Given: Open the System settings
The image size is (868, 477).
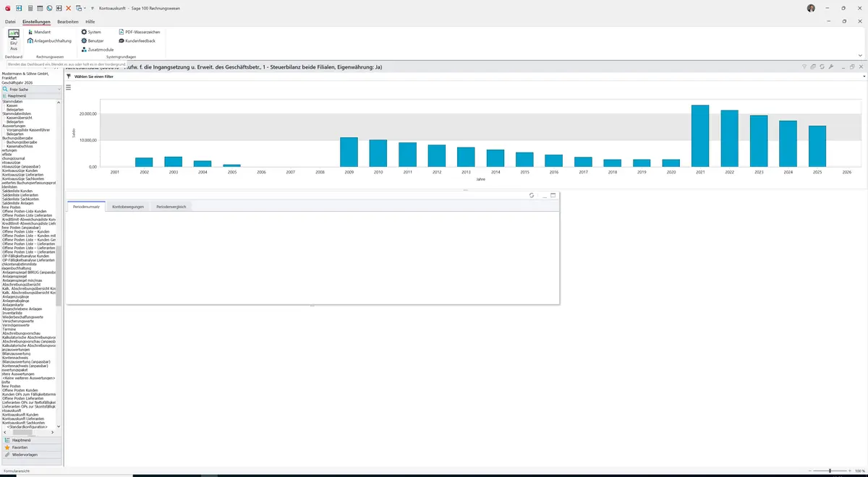Looking at the screenshot, I should [91, 33].
